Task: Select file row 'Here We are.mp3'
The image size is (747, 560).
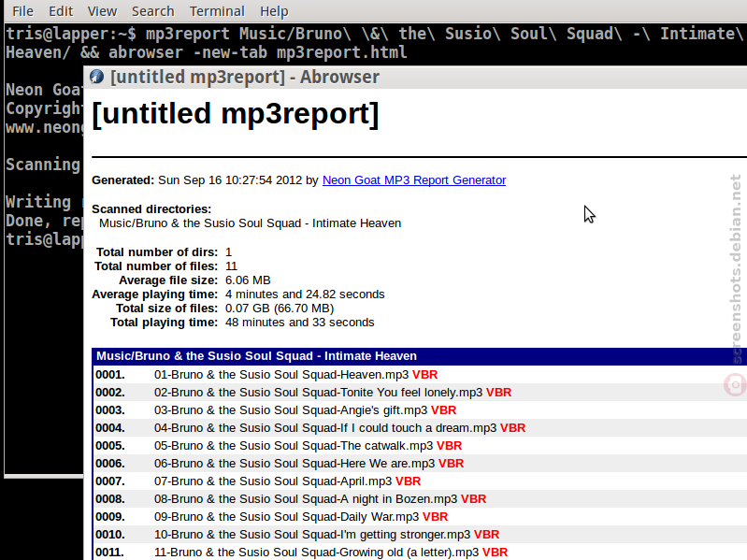Action: pyautogui.click(x=419, y=464)
